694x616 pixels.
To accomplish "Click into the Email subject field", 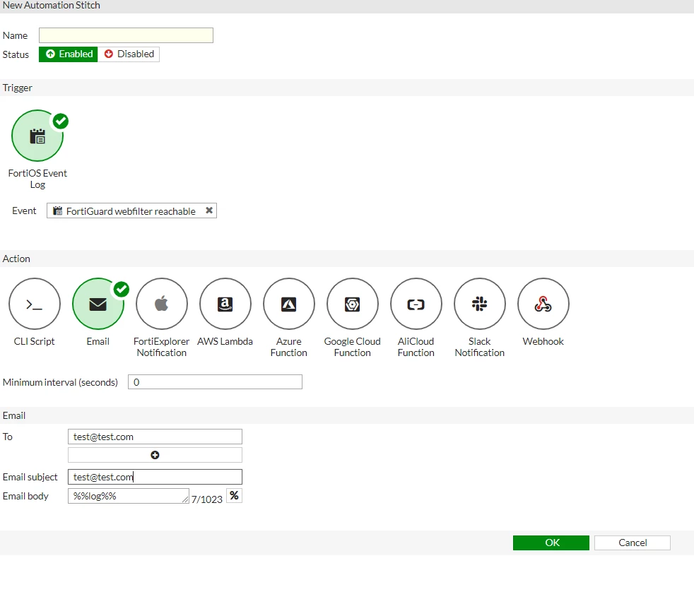I will (x=155, y=477).
